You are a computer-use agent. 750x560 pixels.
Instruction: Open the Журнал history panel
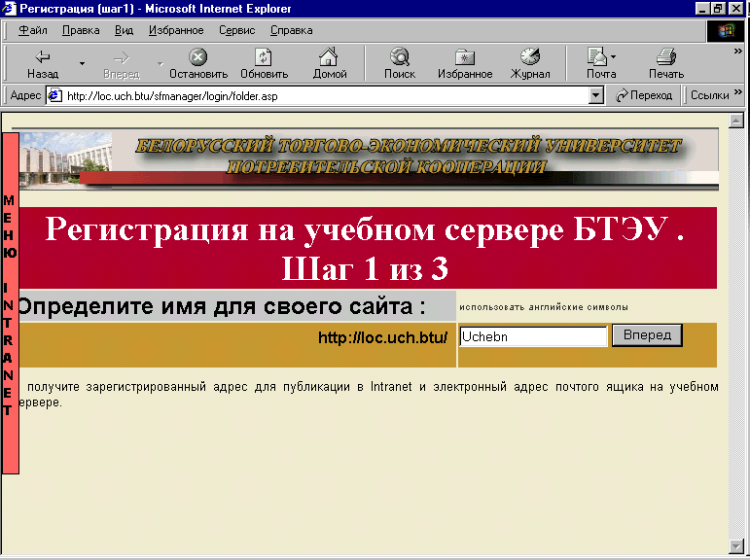click(530, 63)
